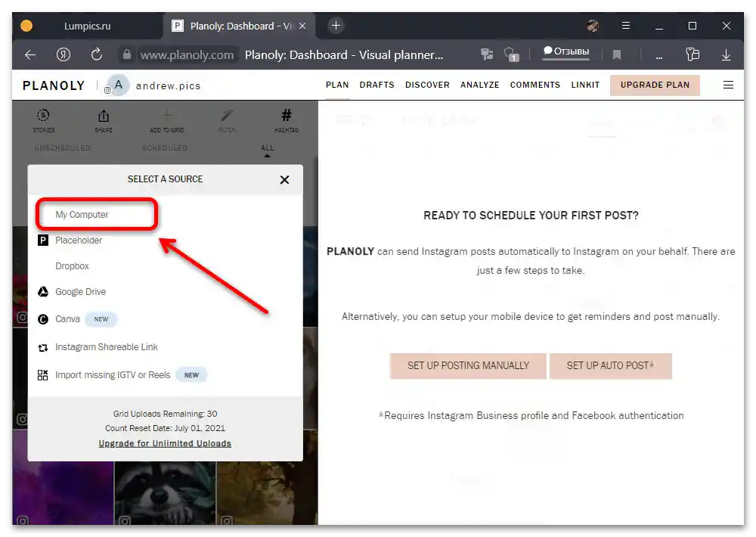
Task: Click the PLANOLY logo
Action: pos(54,85)
